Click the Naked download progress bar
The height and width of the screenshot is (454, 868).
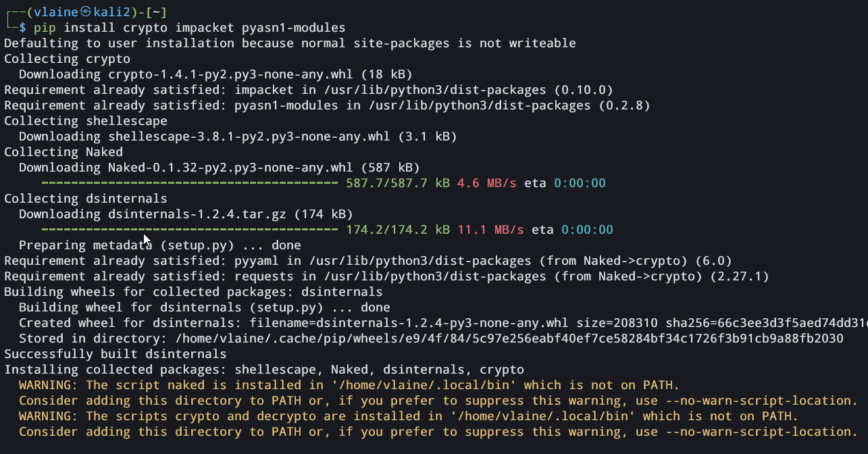190,183
